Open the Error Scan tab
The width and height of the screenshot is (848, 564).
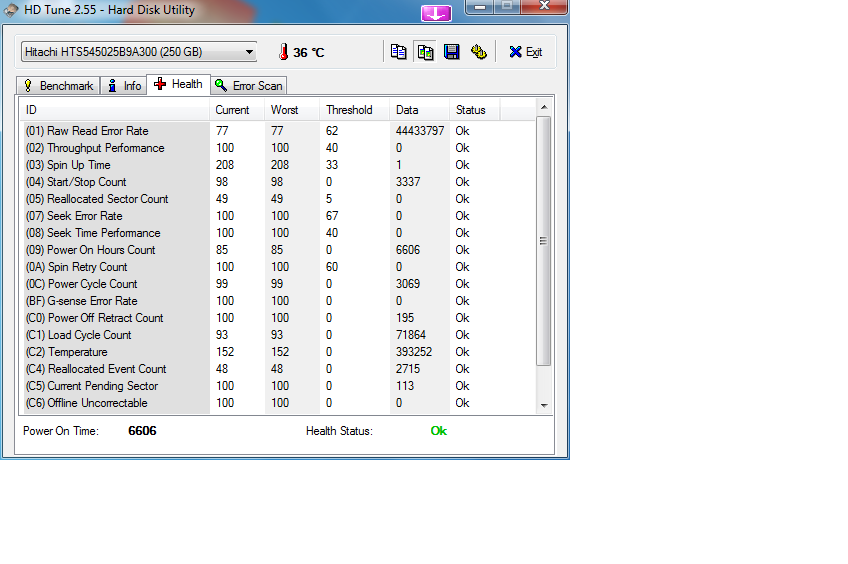point(249,85)
